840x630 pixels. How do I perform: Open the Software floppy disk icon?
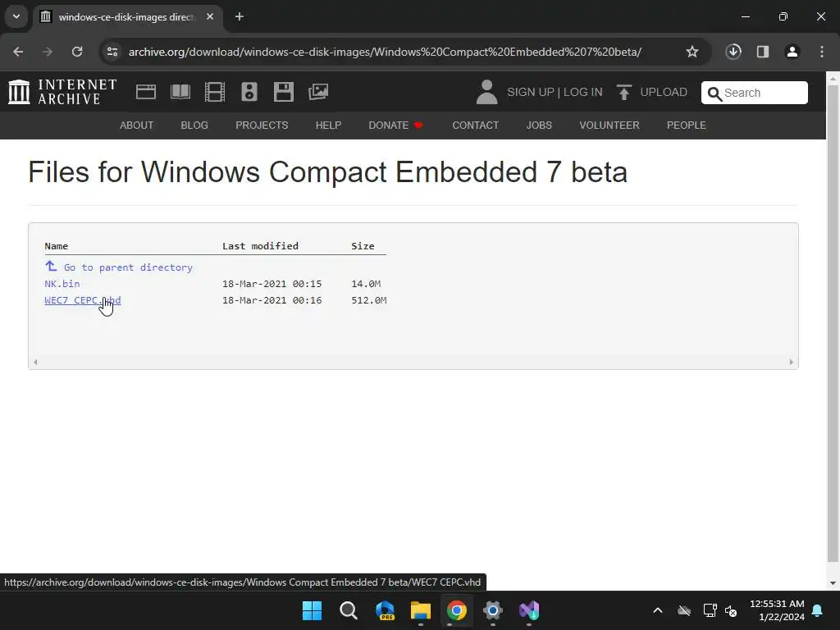283,92
